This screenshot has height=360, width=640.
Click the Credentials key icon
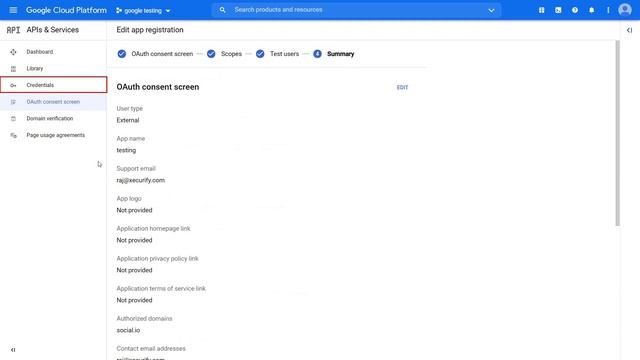pos(13,85)
